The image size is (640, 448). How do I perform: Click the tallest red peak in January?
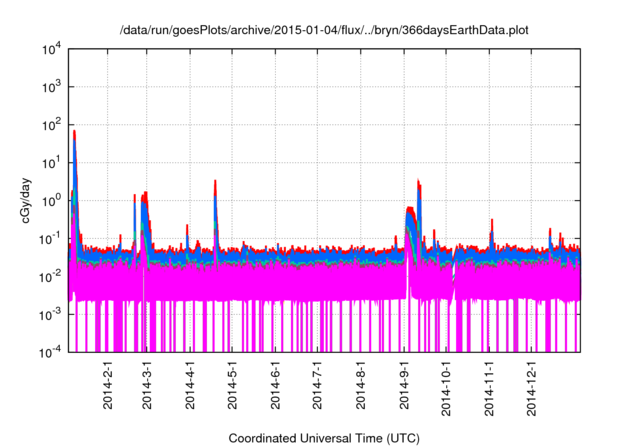(74, 131)
